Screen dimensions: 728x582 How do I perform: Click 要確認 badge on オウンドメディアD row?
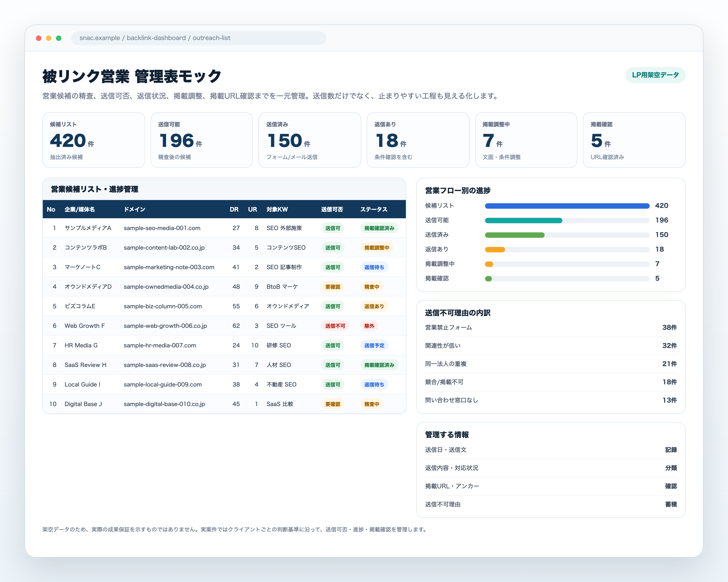[x=333, y=287]
